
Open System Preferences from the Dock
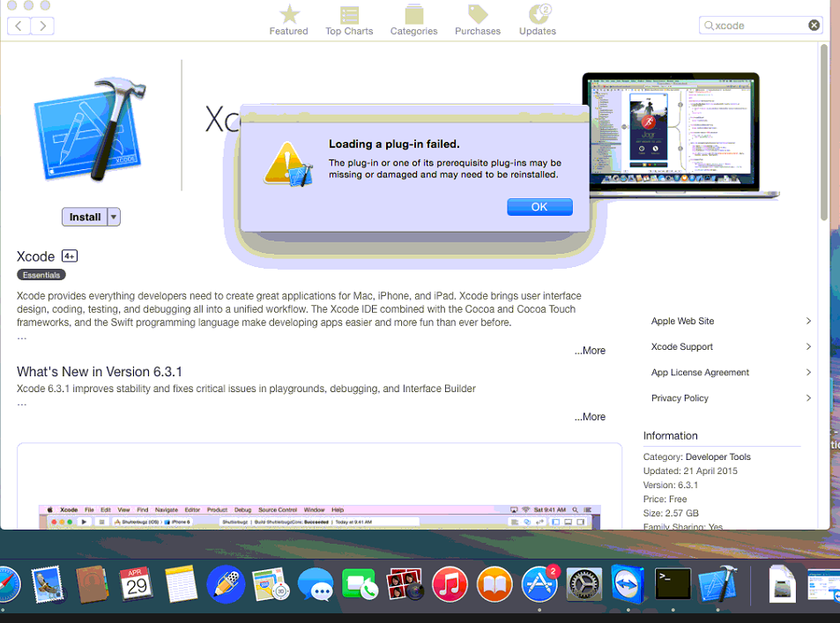pyautogui.click(x=584, y=584)
